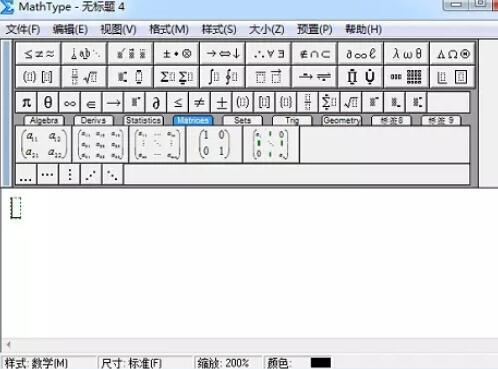The height and width of the screenshot is (369, 498).
Task: Switch to the Statistics tab
Action: point(143,120)
